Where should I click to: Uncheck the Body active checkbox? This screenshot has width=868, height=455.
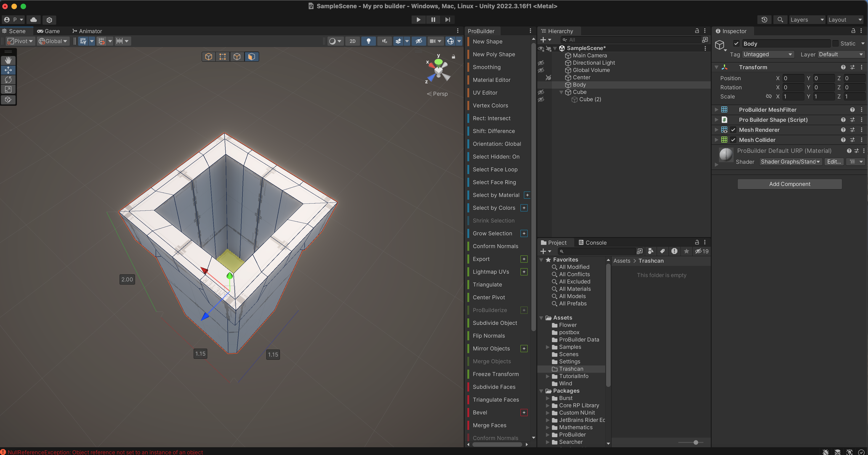pyautogui.click(x=736, y=43)
